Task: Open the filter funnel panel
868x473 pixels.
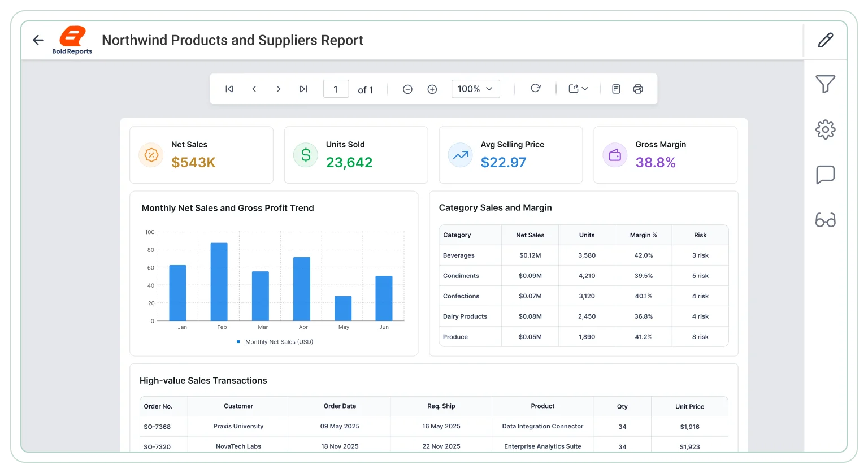Action: pyautogui.click(x=826, y=84)
